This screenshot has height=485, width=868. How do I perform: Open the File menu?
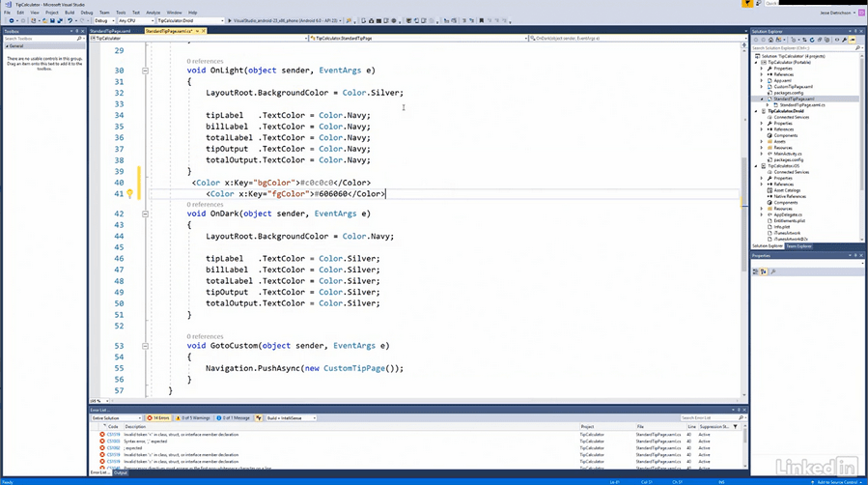[7, 13]
